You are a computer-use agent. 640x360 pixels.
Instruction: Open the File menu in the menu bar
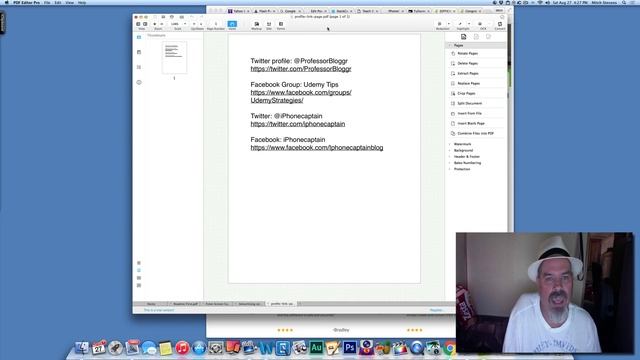tap(47, 2)
